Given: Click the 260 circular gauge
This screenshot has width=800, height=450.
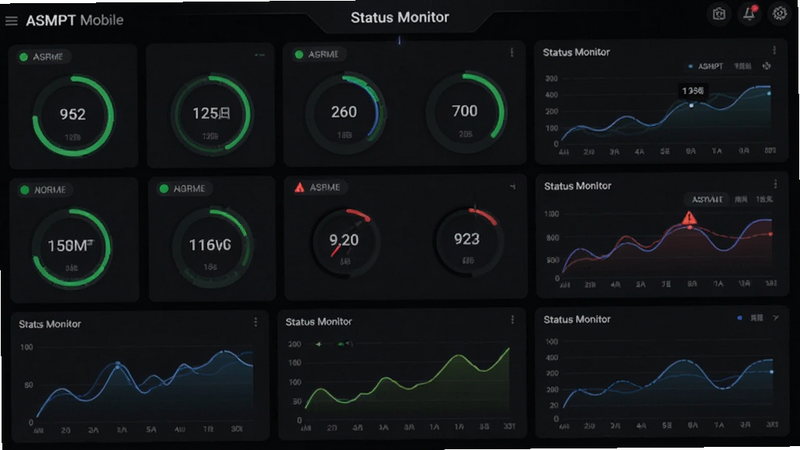Looking at the screenshot, I should tap(345, 113).
